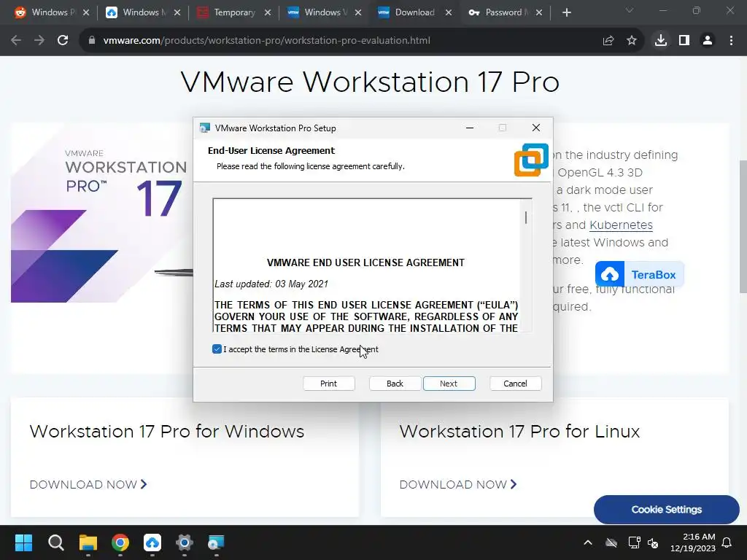Open the notifications bell
Screen dimensions: 747x560
[727, 542]
